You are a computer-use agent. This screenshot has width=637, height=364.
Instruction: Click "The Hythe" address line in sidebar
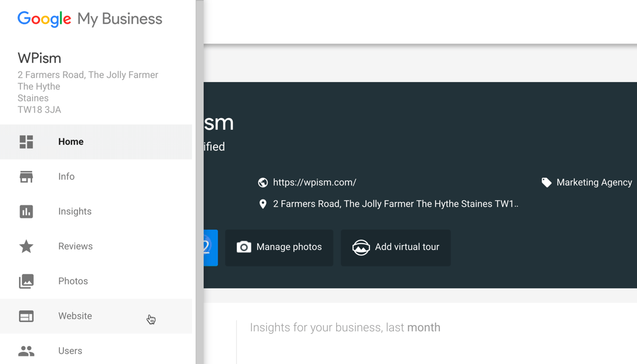click(39, 87)
